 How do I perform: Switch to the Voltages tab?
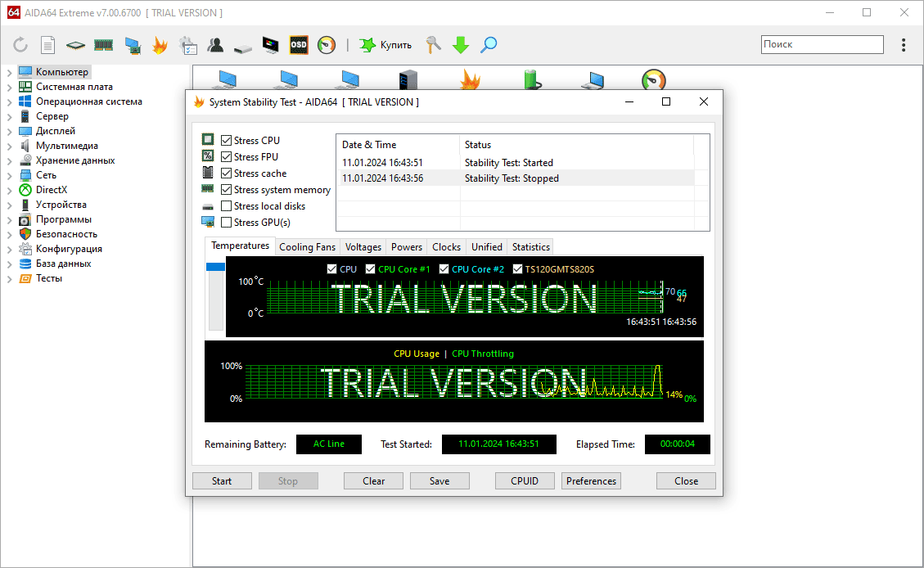pos(363,247)
